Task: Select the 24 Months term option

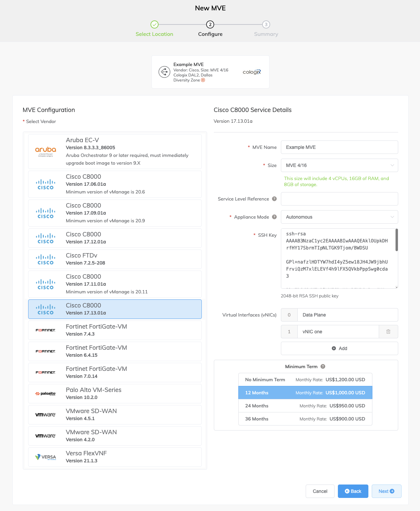Action: (305, 406)
